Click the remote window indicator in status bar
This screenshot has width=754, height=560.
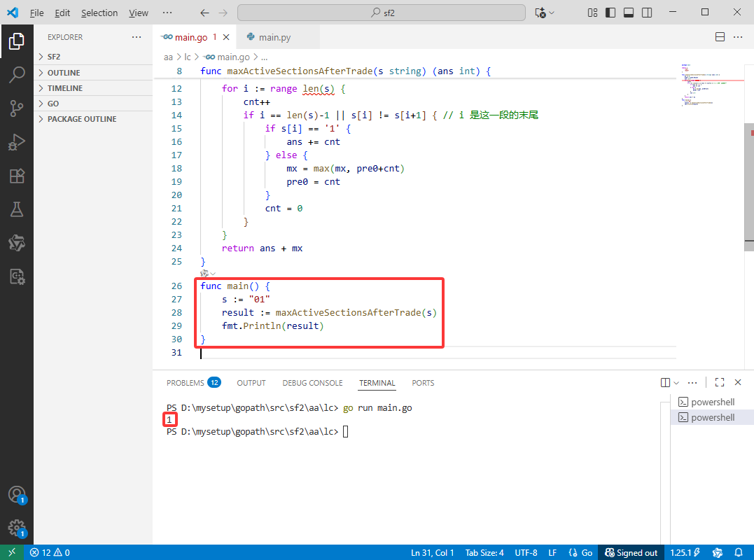tap(11, 552)
